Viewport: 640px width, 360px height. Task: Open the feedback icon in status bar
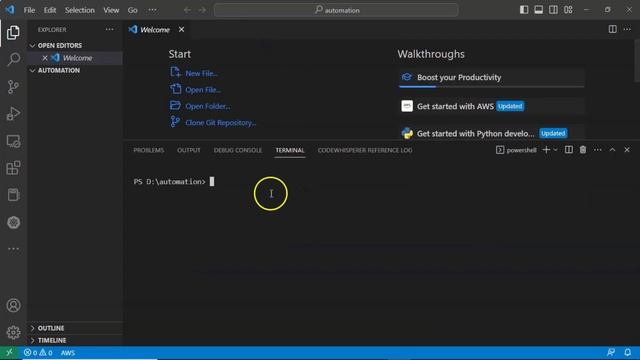point(611,353)
